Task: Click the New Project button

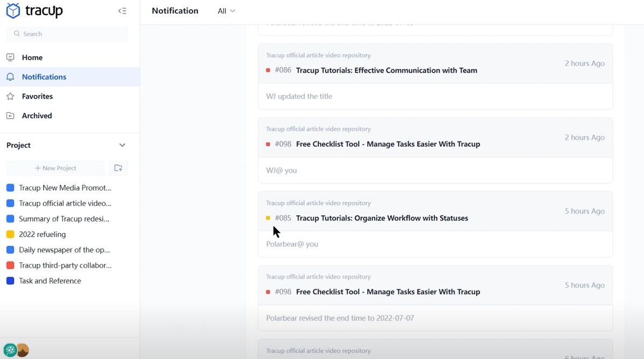Action: point(55,168)
